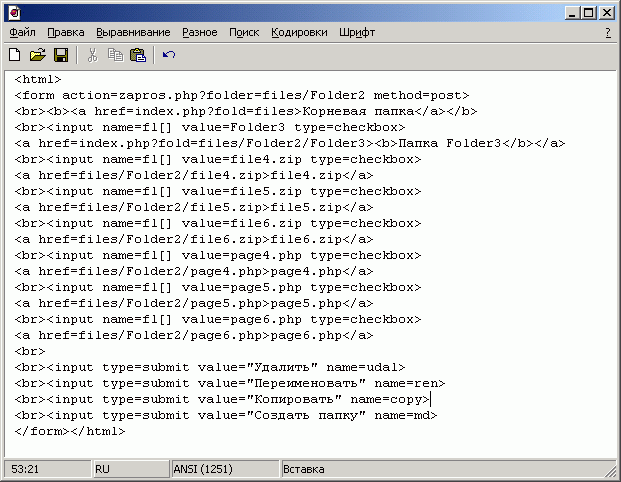Open the Шрифт menu
This screenshot has width=621, height=482.
pos(357,32)
